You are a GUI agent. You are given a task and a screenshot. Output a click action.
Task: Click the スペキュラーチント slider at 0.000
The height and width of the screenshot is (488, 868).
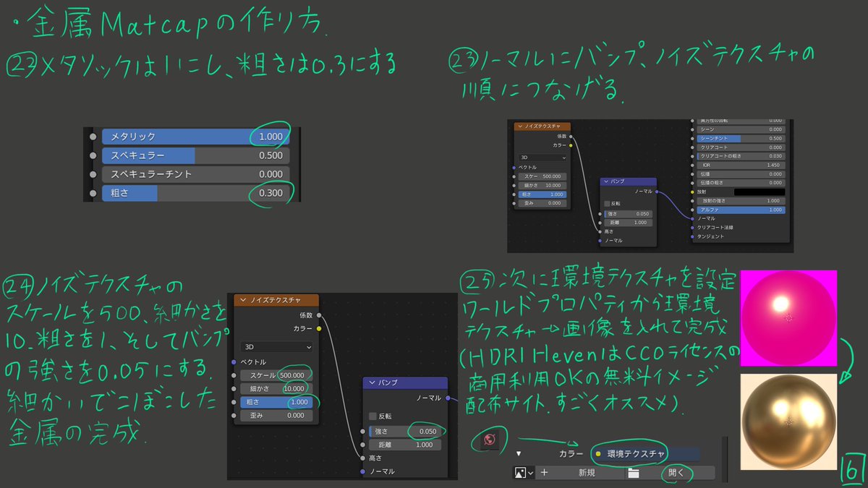[x=196, y=174]
